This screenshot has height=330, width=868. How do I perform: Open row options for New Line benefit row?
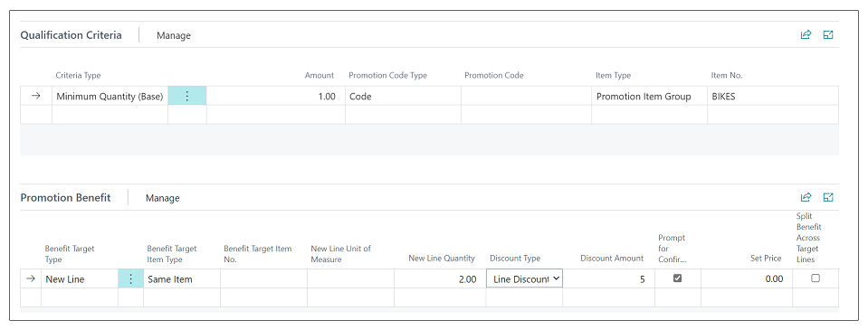(x=130, y=279)
